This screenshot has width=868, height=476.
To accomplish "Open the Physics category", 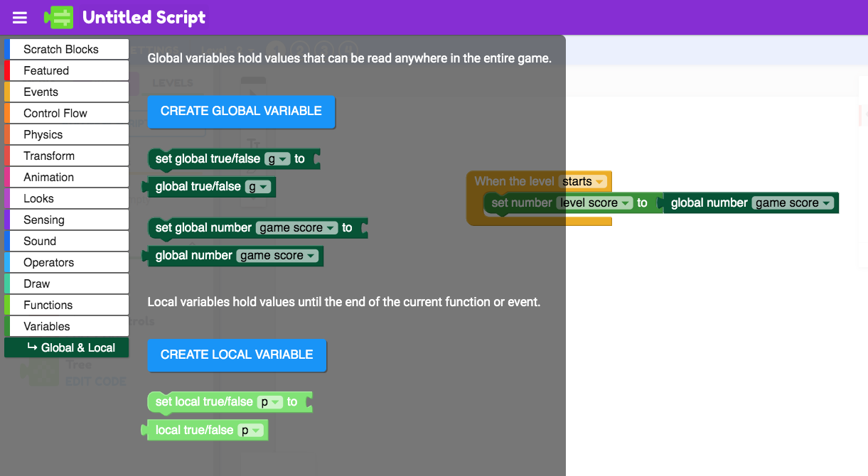I will (67, 134).
